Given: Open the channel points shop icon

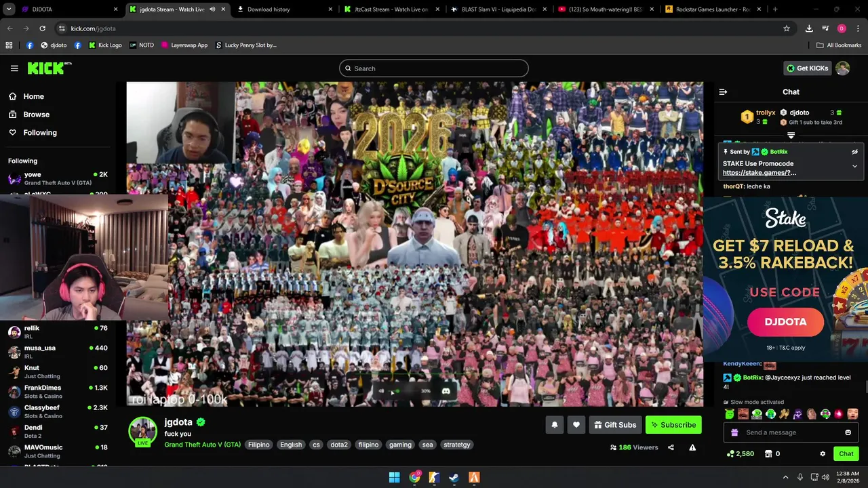Looking at the screenshot, I should pos(768,453).
